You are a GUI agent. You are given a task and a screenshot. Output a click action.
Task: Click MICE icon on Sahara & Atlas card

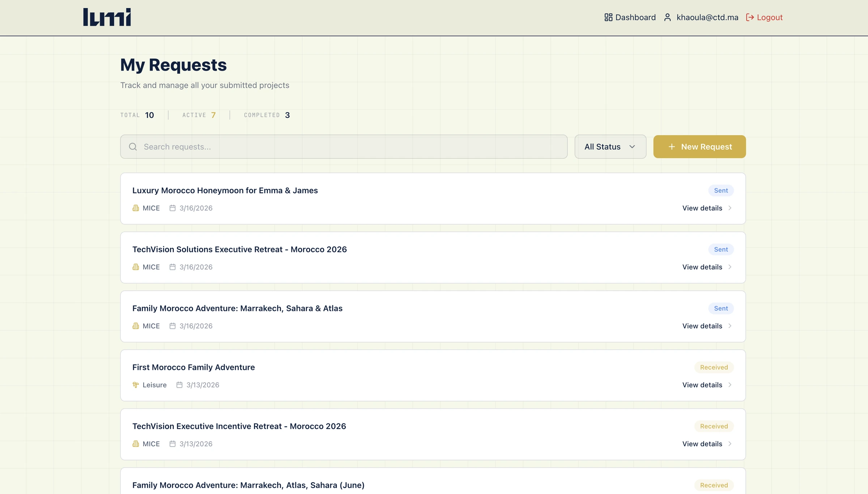136,326
